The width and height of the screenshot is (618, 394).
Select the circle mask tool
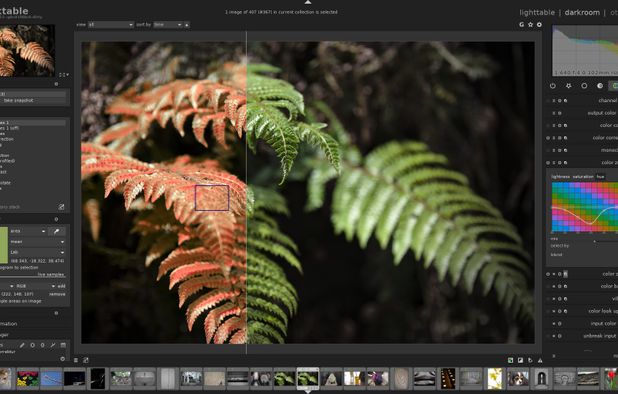click(x=32, y=345)
